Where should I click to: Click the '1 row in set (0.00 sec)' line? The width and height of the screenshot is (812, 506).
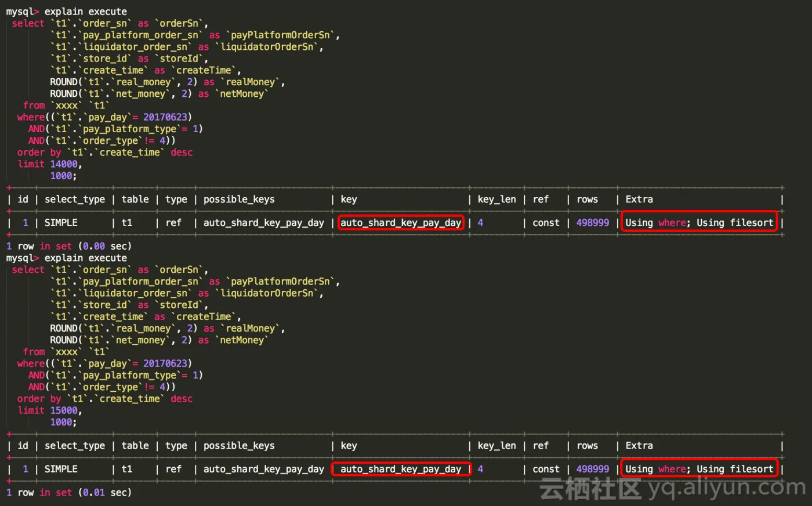click(69, 246)
